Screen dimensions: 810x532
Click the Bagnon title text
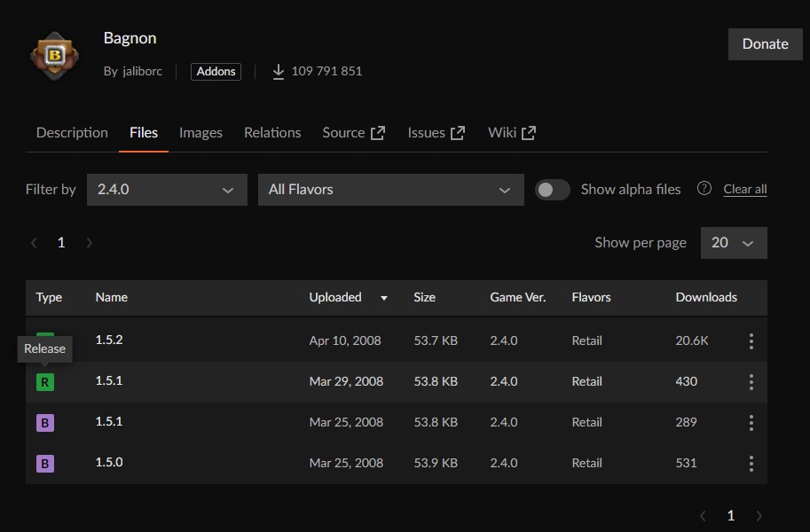(130, 38)
